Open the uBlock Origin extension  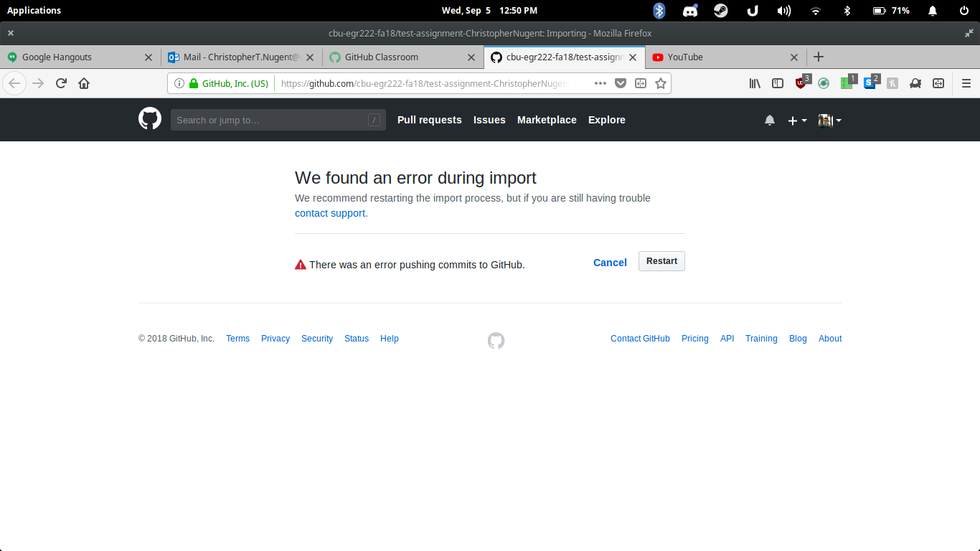pos(802,82)
